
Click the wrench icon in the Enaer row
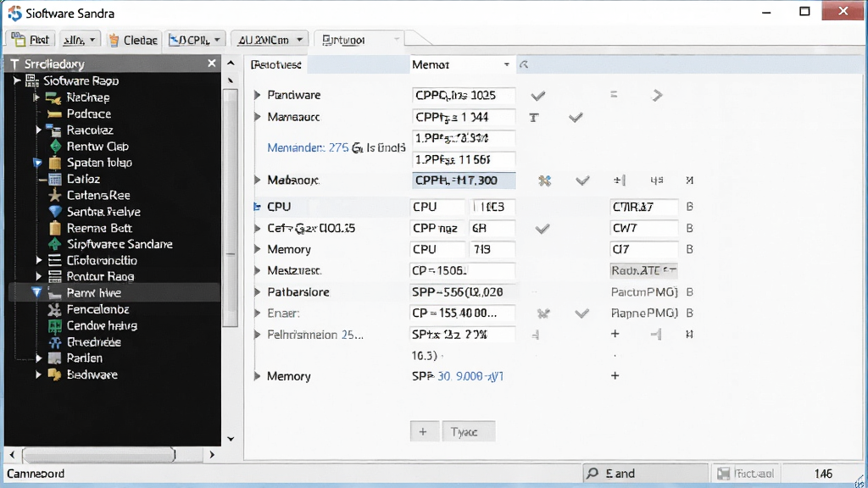tap(543, 313)
